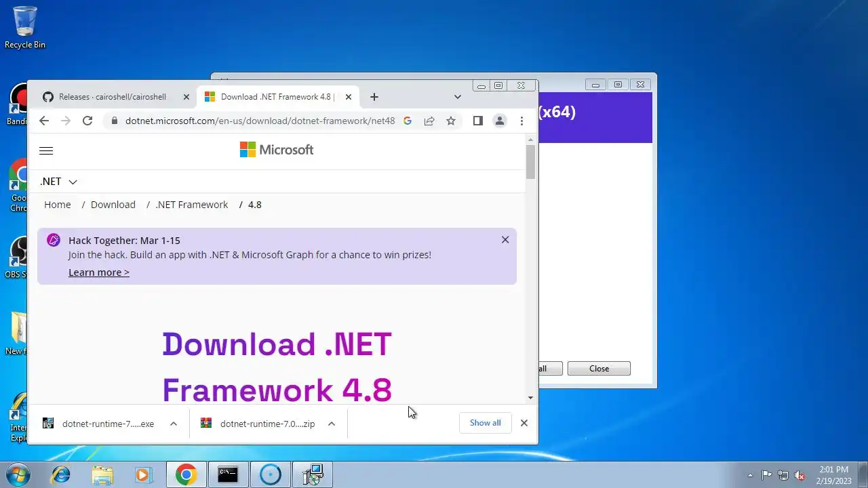Click the Show desktop strip beside the clock

(x=863, y=474)
